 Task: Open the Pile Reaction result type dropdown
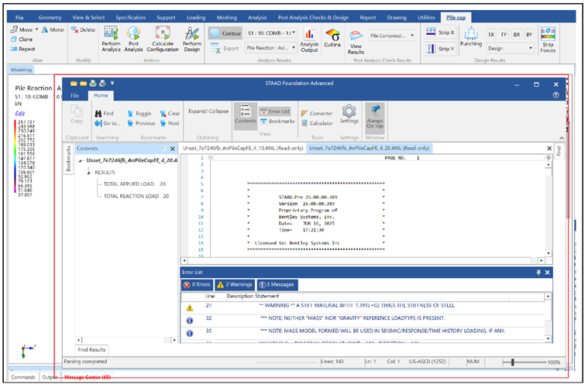tap(271, 48)
